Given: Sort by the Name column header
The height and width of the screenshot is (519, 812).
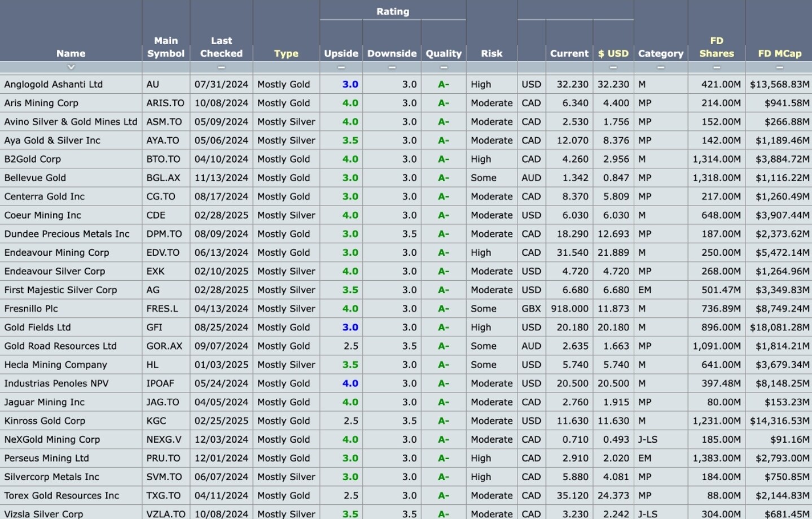Looking at the screenshot, I should pos(71,54).
